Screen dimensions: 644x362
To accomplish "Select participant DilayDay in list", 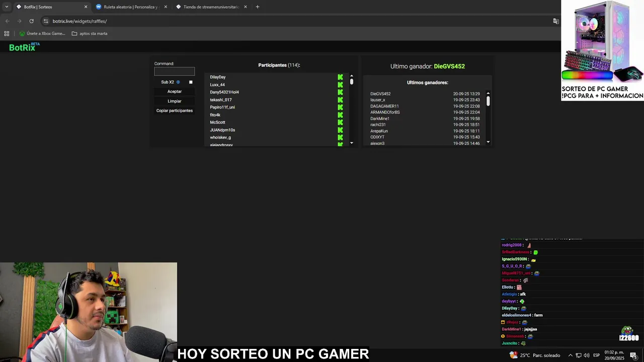I will click(218, 77).
